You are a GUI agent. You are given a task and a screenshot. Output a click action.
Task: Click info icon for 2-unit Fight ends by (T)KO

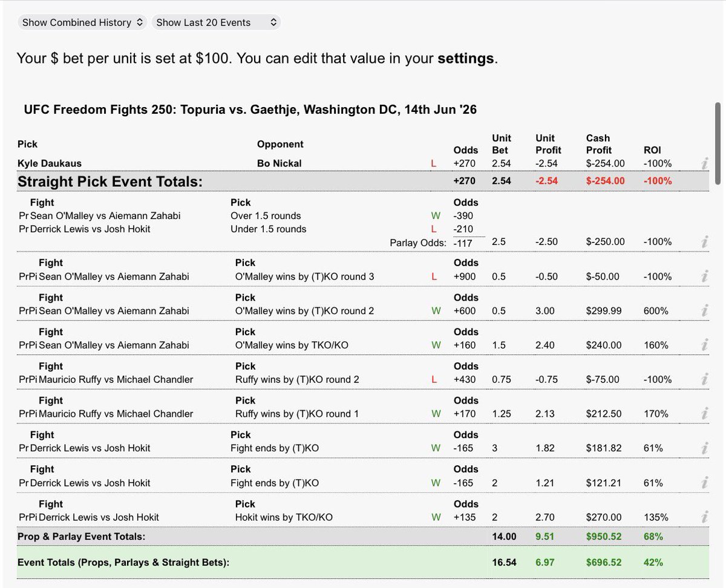[x=705, y=483]
